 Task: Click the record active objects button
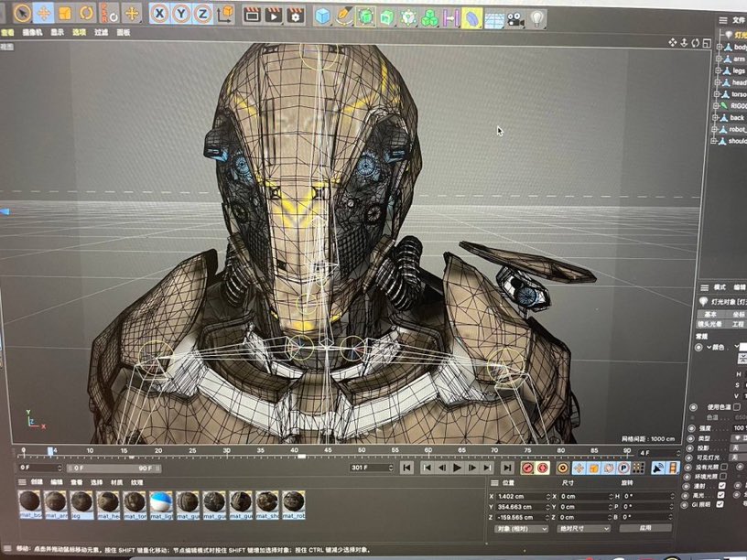coord(527,468)
